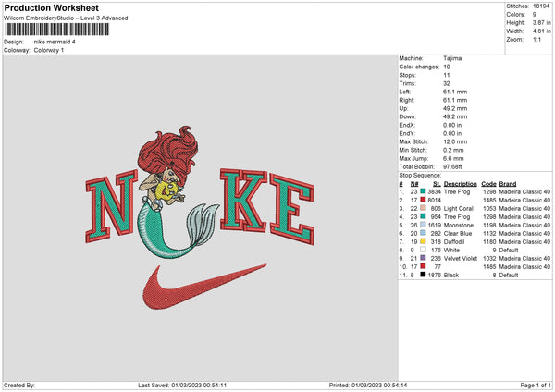Viewport: 555px width, 392px height.
Task: Click the 'Description' column header
Action: (460, 184)
